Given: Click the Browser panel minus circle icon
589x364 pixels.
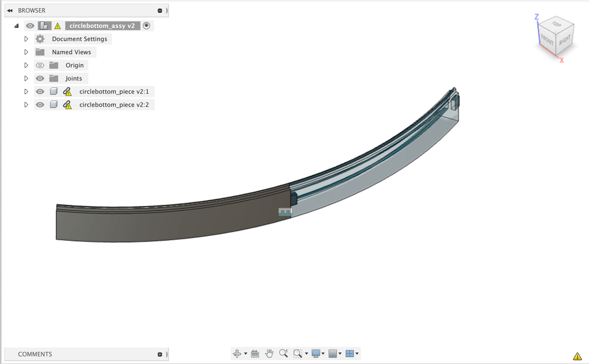Looking at the screenshot, I should (x=160, y=10).
